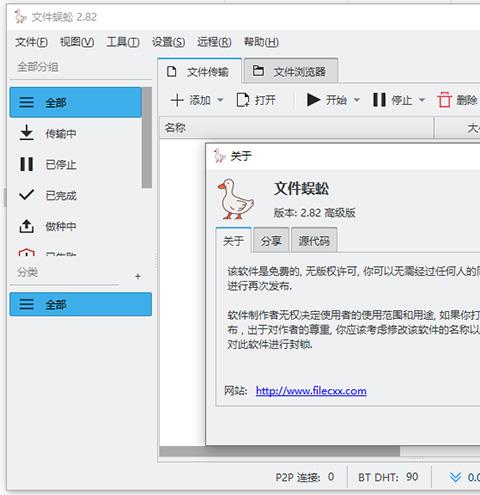Open the 工具(T) menu

(x=123, y=42)
